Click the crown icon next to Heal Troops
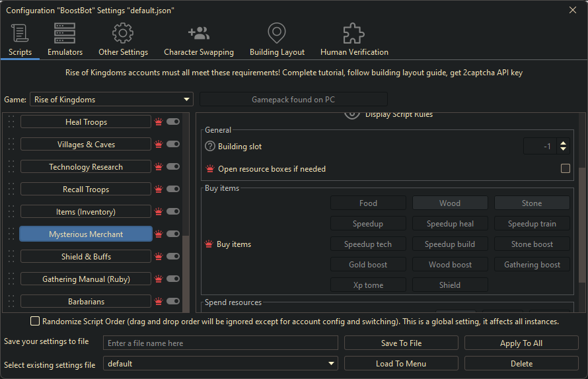Viewport: 588px width, 379px height. [x=159, y=122]
